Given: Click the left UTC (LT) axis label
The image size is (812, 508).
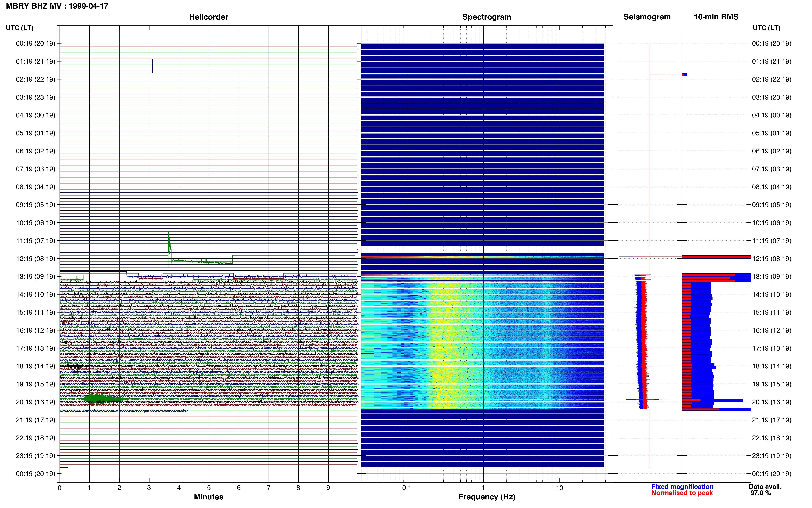Looking at the screenshot, I should point(20,28).
